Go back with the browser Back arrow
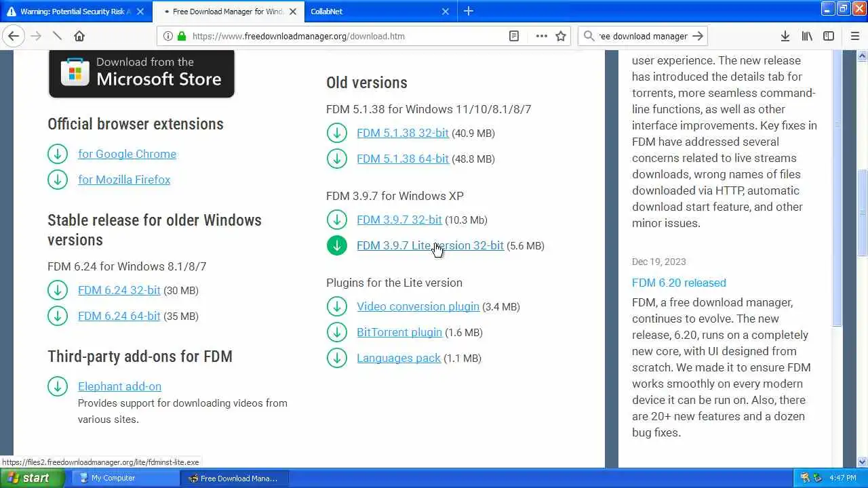The height and width of the screenshot is (488, 868). coord(14,36)
